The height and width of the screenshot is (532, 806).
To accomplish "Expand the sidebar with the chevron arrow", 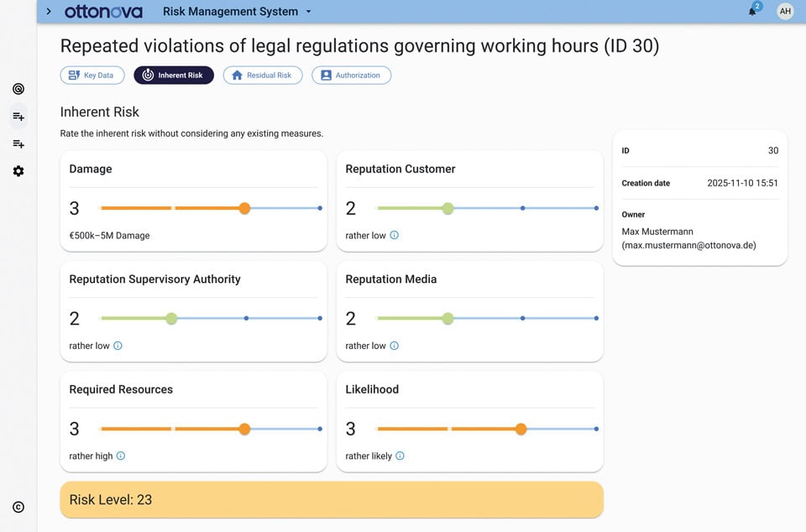I will point(47,11).
